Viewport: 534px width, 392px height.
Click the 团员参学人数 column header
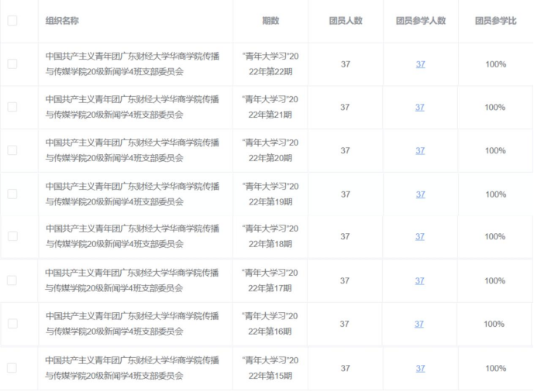click(421, 21)
